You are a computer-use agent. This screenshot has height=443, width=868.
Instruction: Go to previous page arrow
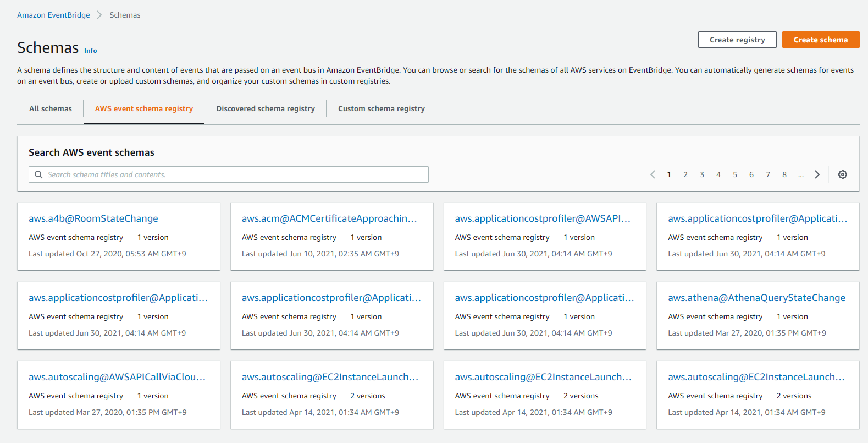click(x=653, y=174)
